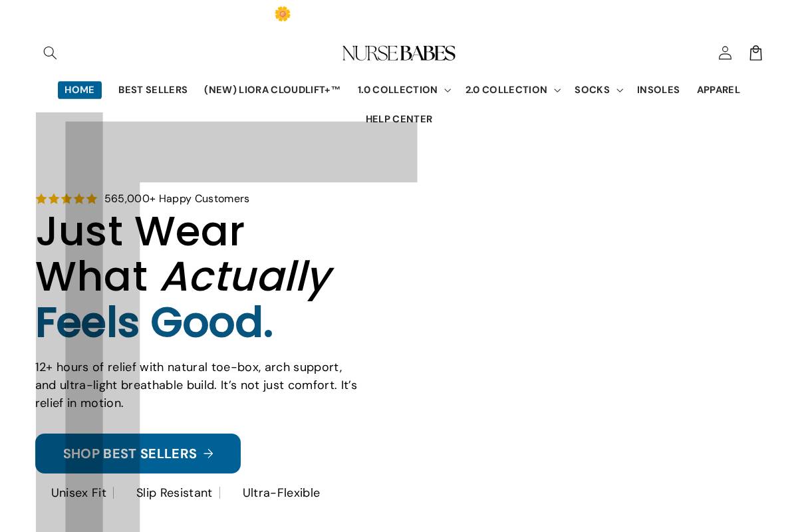Open the Best Sellers link

(152, 90)
